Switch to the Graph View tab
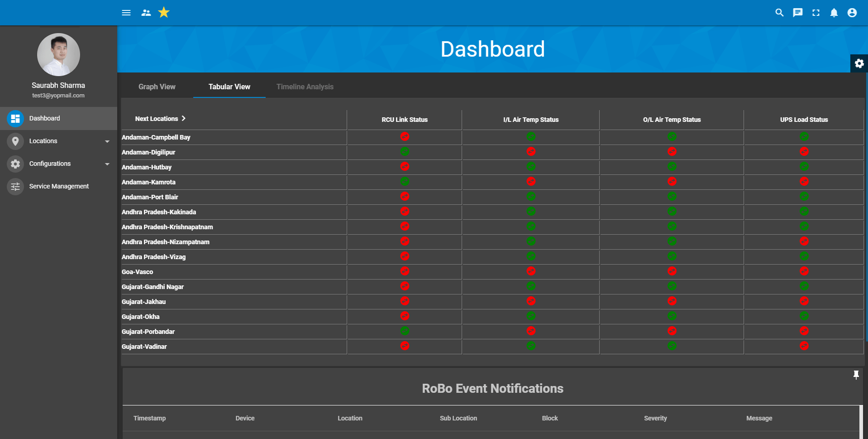 click(x=157, y=87)
